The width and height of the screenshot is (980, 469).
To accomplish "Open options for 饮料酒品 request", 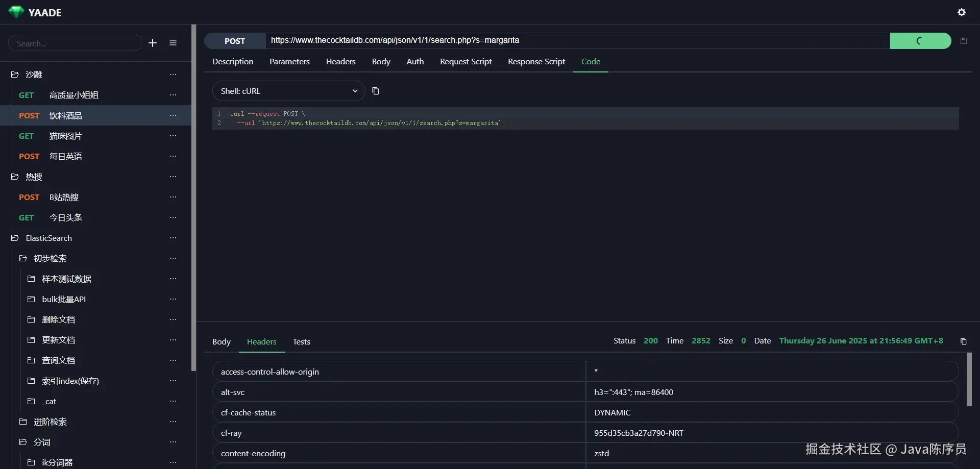I will (x=173, y=115).
